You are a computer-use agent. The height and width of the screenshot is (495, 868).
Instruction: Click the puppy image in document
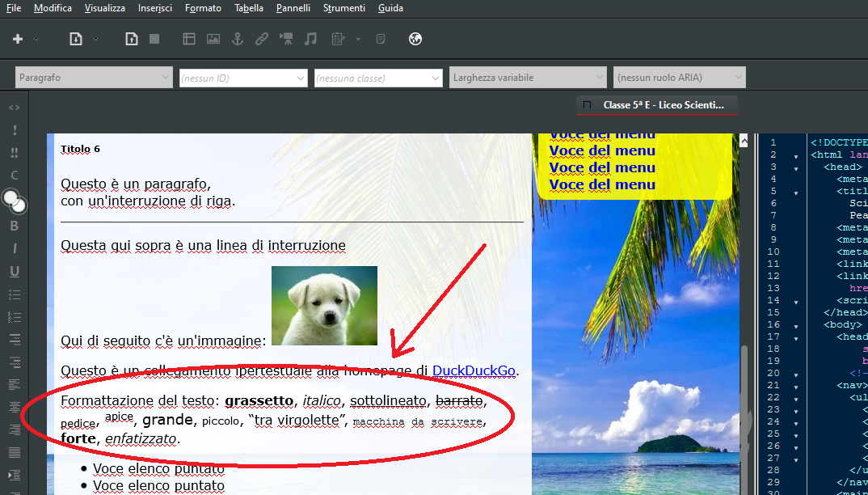(x=324, y=306)
